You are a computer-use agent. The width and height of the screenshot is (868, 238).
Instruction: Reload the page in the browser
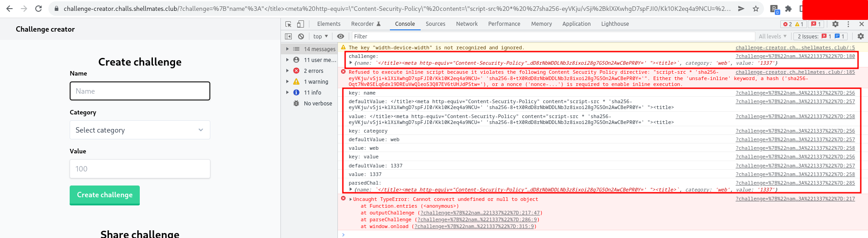(38, 9)
